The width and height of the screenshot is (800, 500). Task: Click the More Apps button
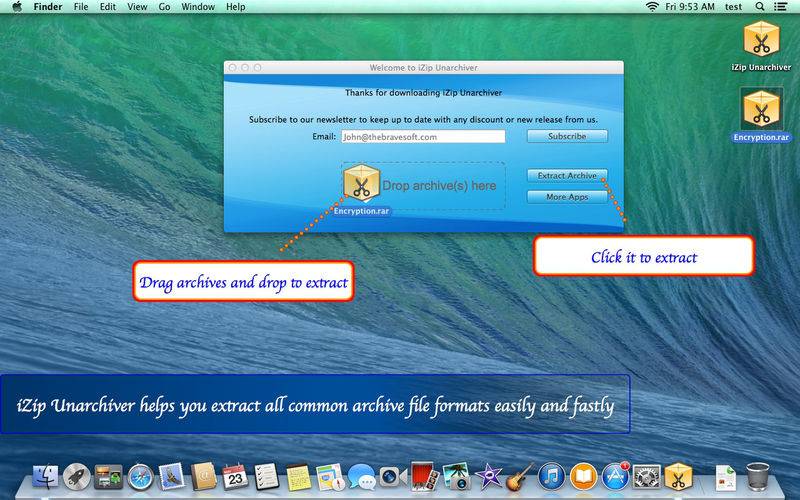pos(567,197)
